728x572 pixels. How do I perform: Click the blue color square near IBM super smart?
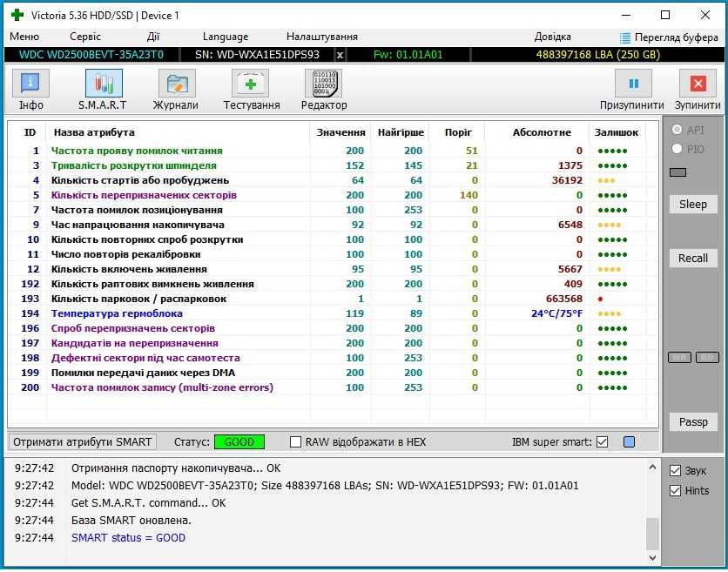(629, 442)
